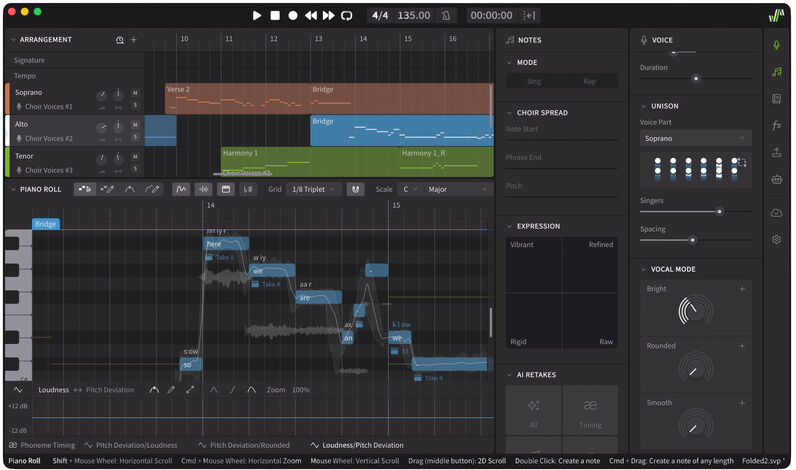Click the Timing AI retakes button
The height and width of the screenshot is (470, 796).
(590, 409)
